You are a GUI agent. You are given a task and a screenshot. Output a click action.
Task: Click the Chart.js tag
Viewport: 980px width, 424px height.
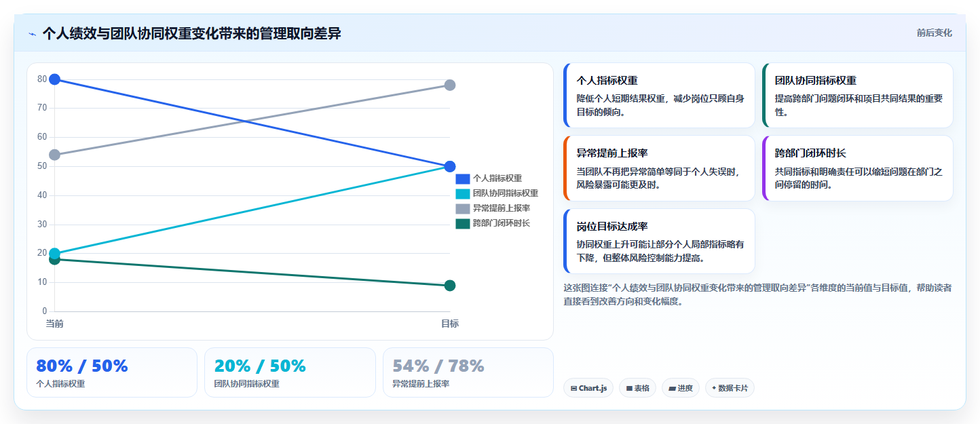click(588, 388)
